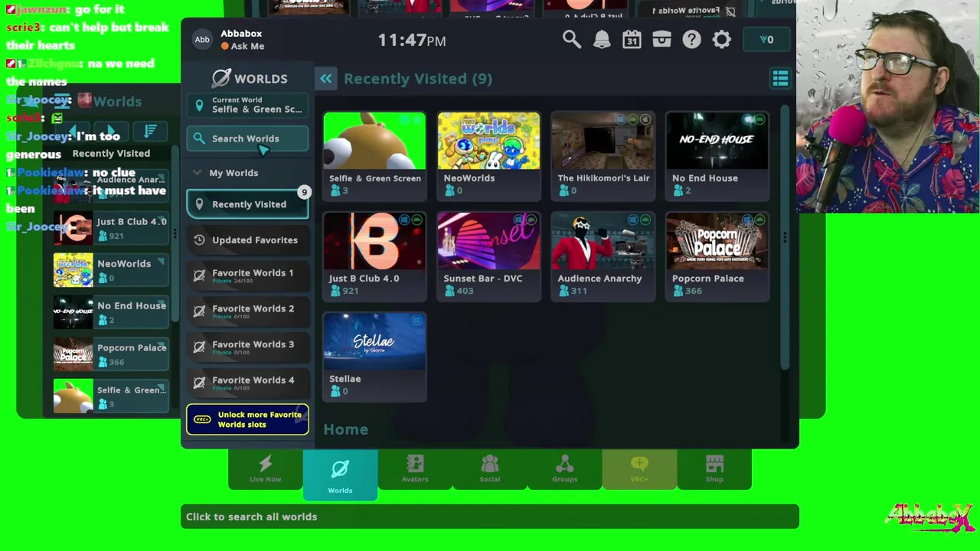Switch to the Social tab
The height and width of the screenshot is (551, 980).
pyautogui.click(x=490, y=469)
